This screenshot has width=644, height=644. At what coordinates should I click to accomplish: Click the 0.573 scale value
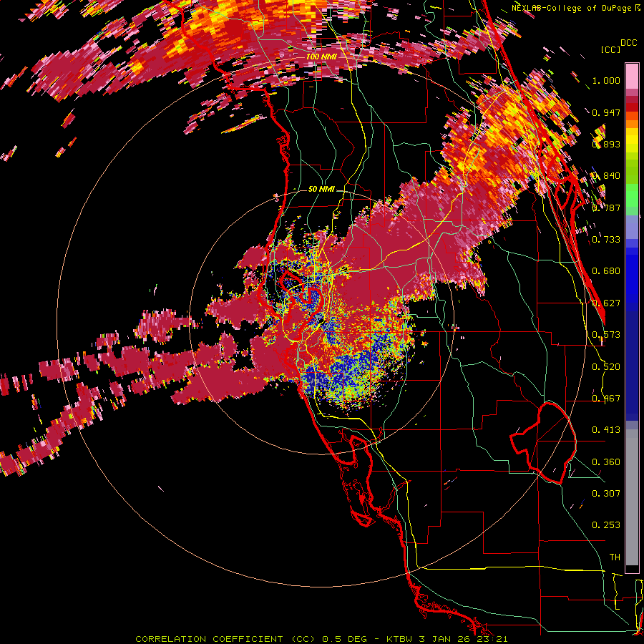(606, 335)
